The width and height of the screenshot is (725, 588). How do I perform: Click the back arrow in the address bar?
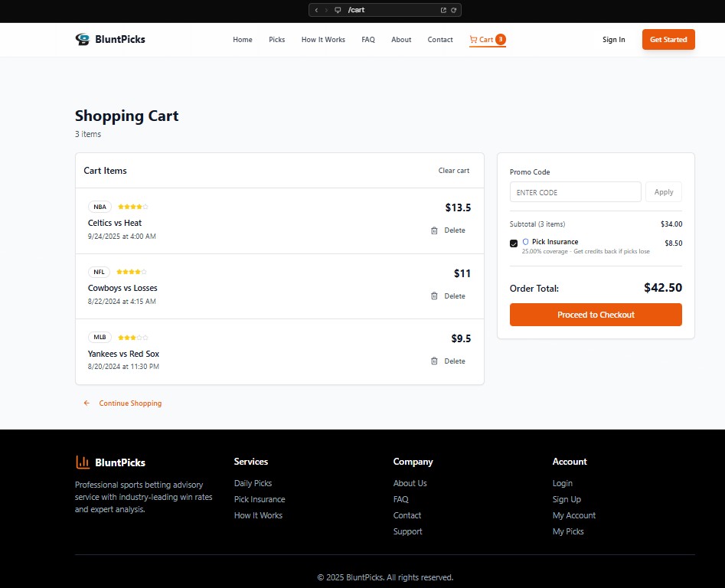[x=316, y=10]
